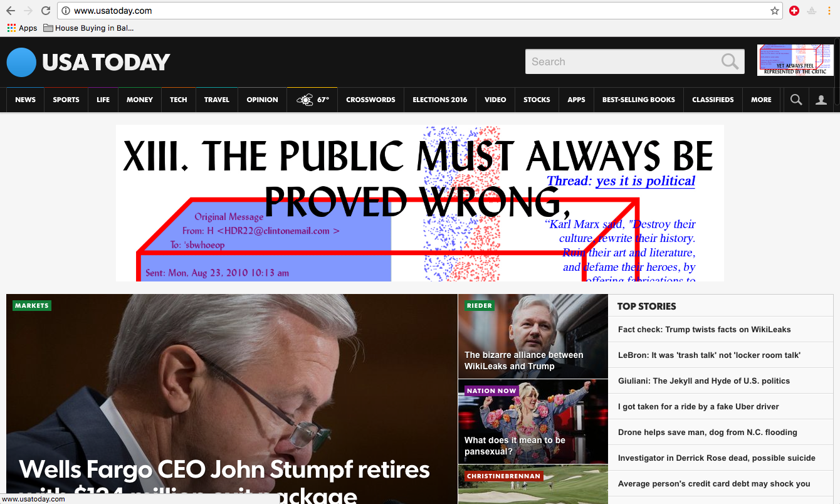Open the WikiLeaks and Trump story thumbnail
The height and width of the screenshot is (504, 840).
point(533,336)
